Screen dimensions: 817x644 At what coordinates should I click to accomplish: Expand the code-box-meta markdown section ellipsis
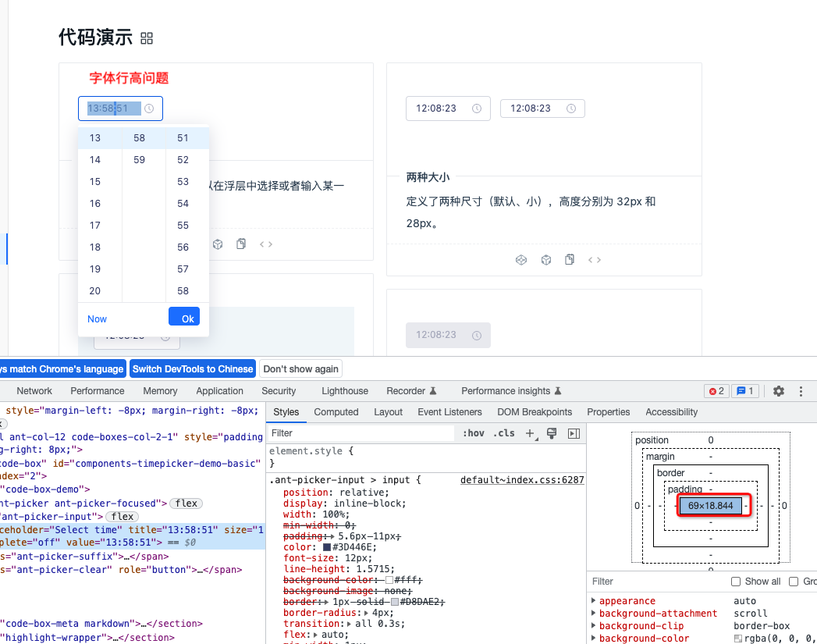pyautogui.click(x=142, y=624)
